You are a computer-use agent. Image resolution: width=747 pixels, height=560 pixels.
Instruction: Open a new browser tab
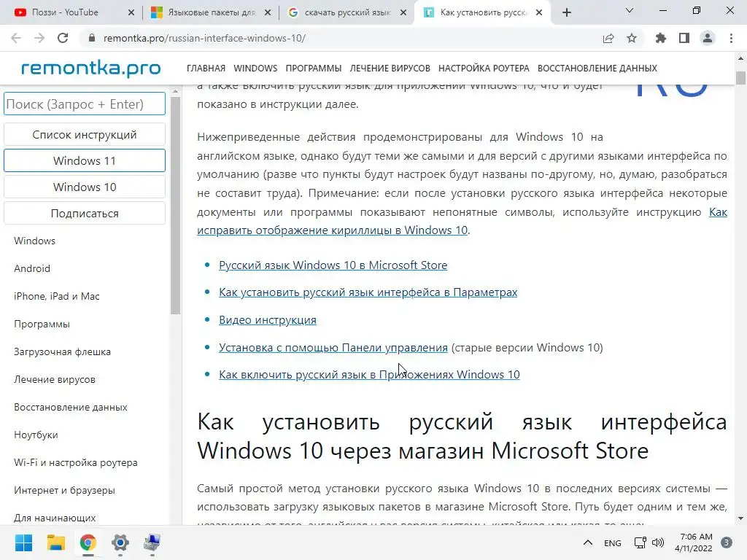pyautogui.click(x=566, y=12)
